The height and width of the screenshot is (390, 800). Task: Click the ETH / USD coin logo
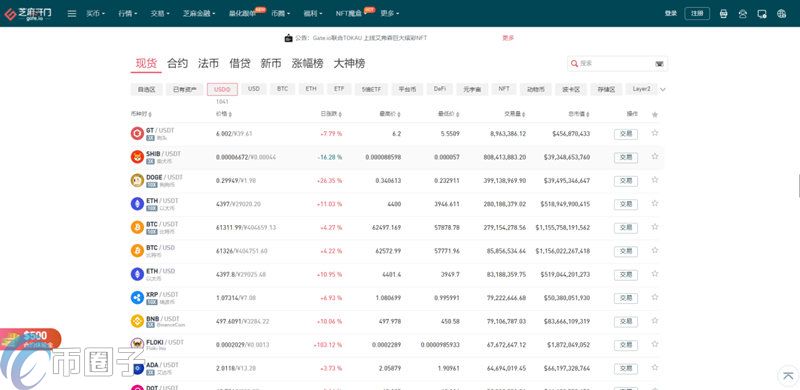click(137, 274)
